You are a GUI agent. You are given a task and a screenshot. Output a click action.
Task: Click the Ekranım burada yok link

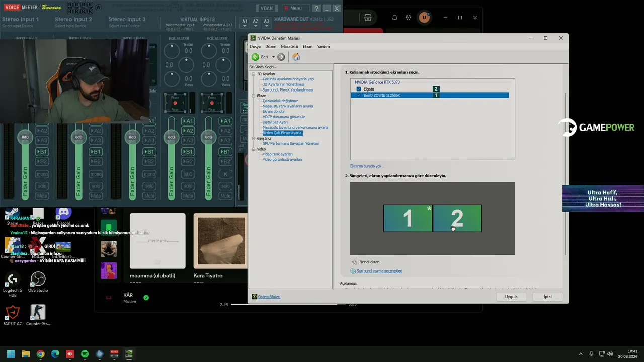[x=367, y=166]
